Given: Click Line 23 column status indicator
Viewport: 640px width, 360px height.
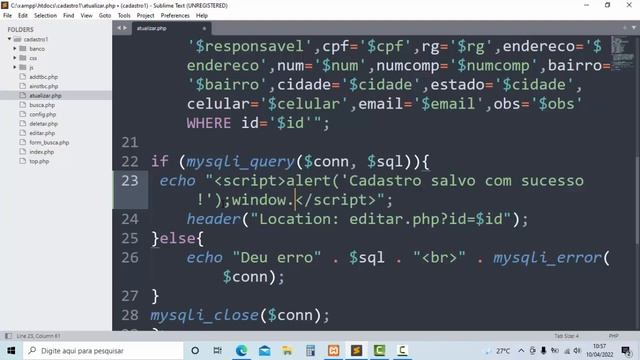Looking at the screenshot, I should point(38,336).
